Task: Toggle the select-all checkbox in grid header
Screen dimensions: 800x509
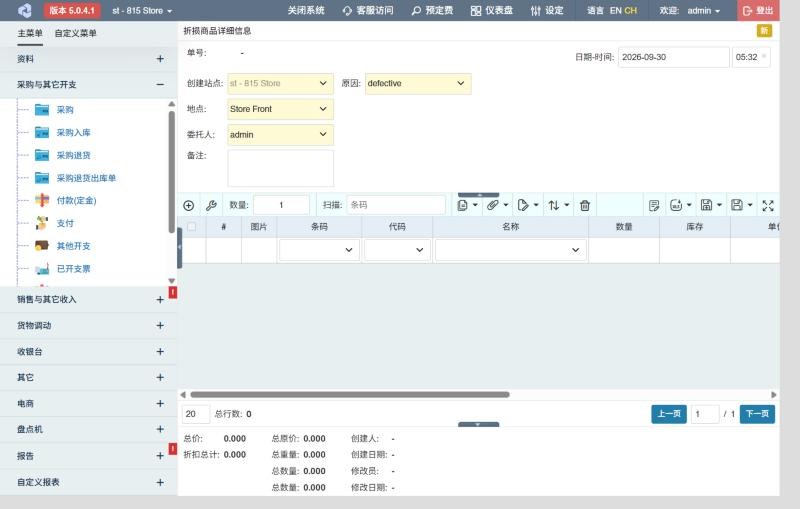Action: tap(192, 226)
